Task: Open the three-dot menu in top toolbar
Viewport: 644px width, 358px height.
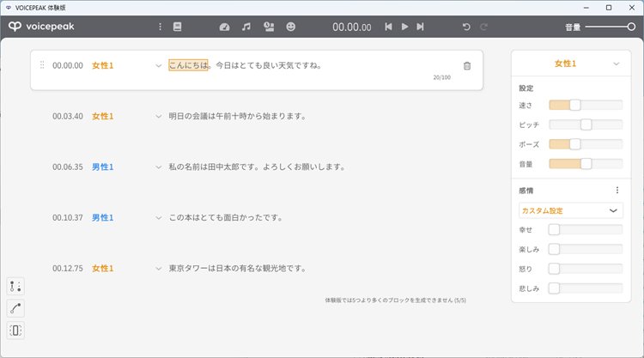Action: click(160, 27)
